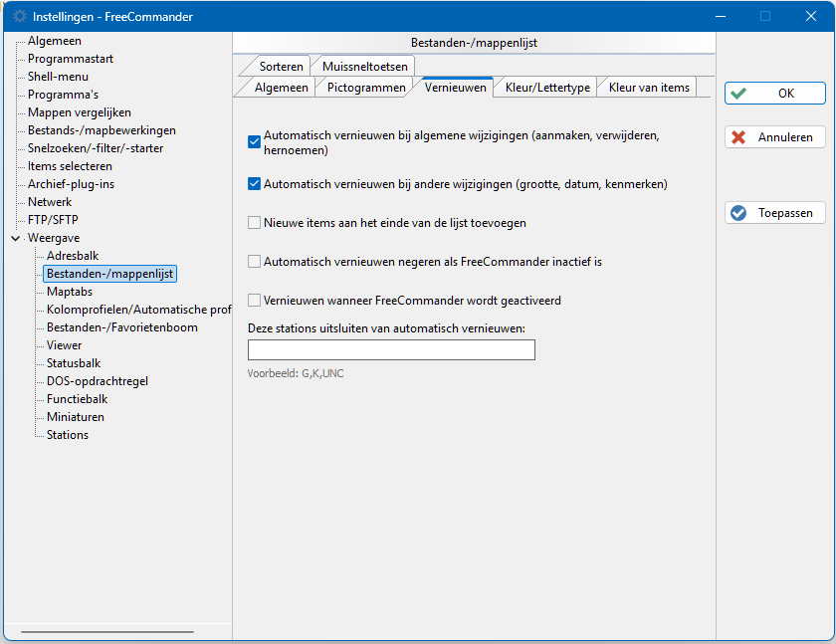Open Maptabs settings
The image size is (836, 644).
pos(70,292)
